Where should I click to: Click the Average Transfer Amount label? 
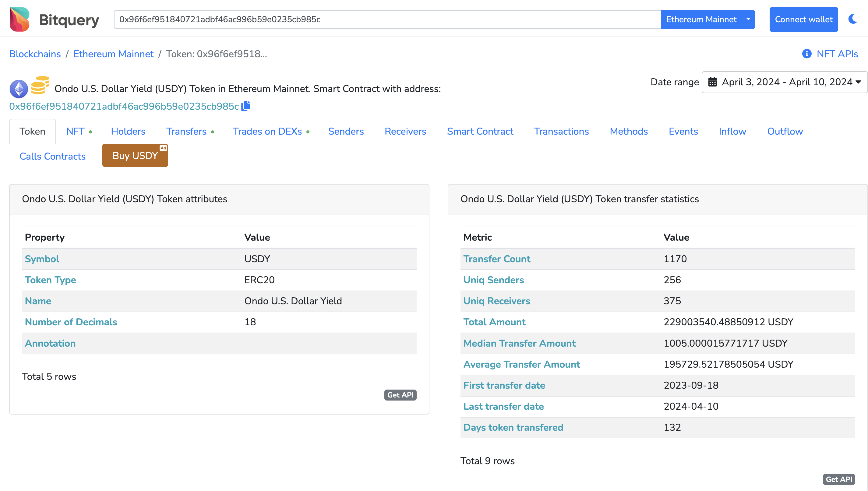point(521,364)
